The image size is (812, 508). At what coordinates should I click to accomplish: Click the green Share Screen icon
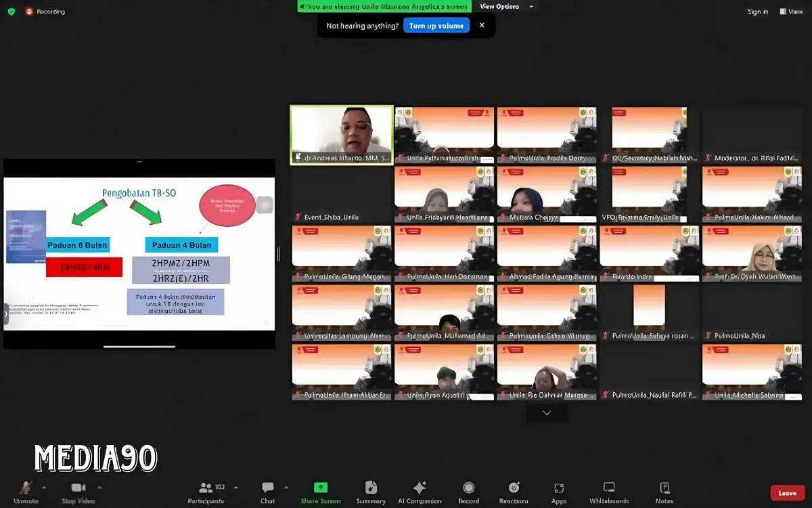tap(321, 488)
